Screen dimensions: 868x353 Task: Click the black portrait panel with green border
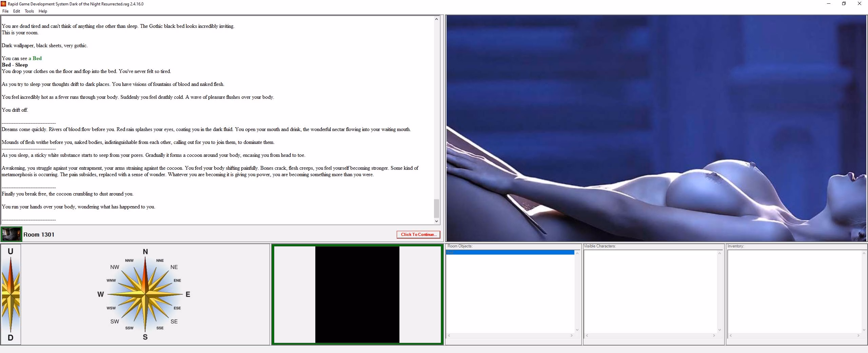pos(357,295)
